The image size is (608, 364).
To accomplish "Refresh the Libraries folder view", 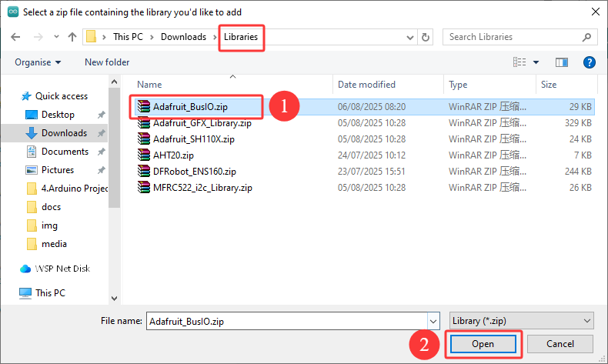I will [426, 37].
